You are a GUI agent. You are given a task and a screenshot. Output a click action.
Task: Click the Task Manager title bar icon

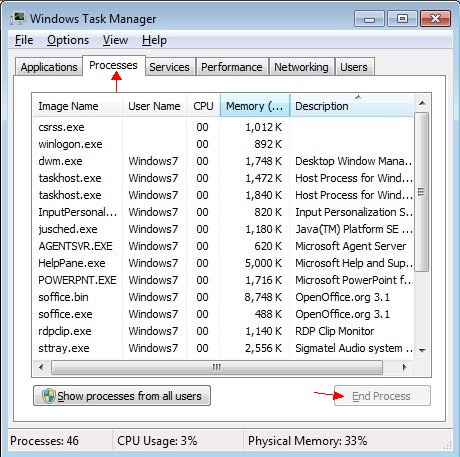(17, 18)
